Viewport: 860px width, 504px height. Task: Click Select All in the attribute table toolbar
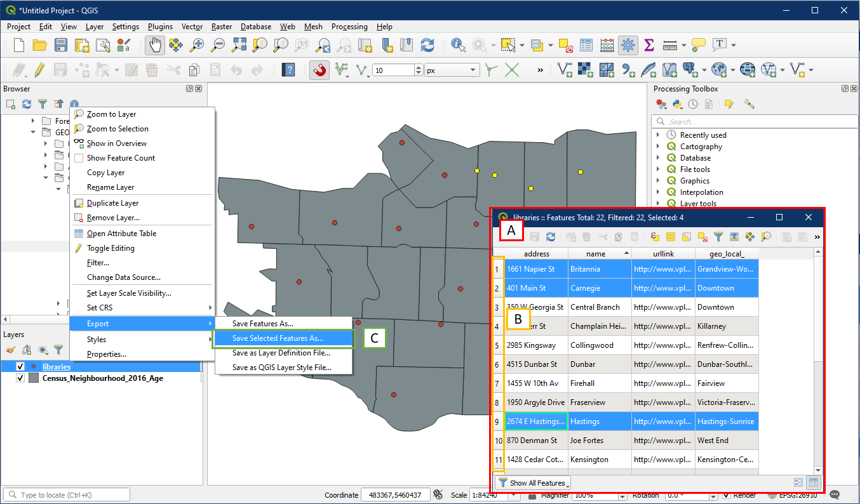[671, 237]
